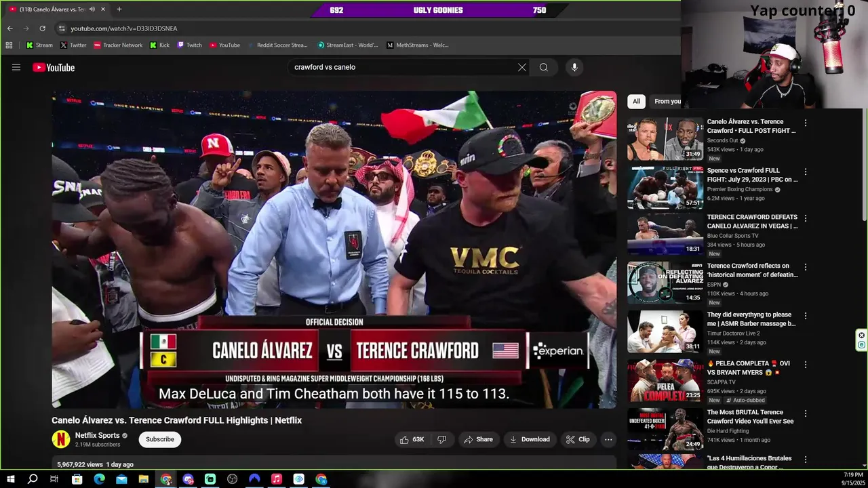Viewport: 868px width, 488px height.
Task: Open the MethStreams bookmark
Action: tap(418, 45)
